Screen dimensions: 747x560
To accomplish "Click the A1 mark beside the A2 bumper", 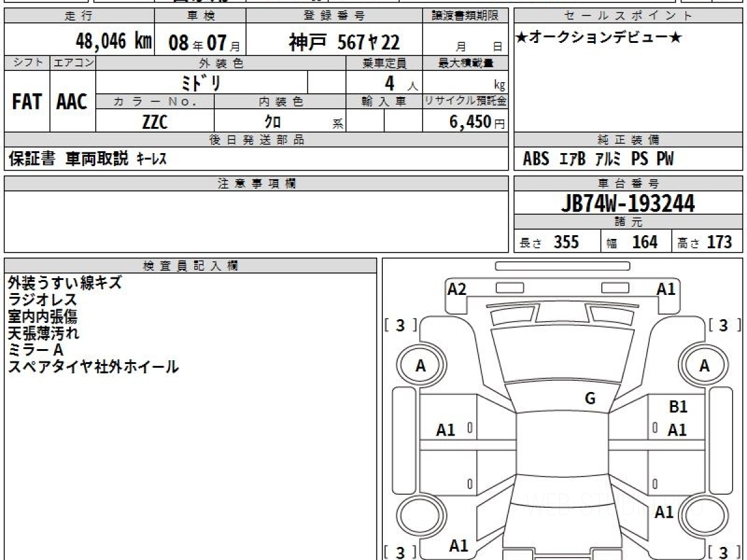I will (x=666, y=289).
